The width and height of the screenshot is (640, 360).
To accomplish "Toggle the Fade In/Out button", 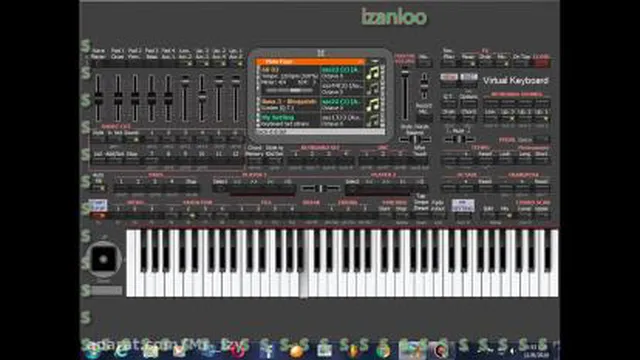I will pos(437,215).
